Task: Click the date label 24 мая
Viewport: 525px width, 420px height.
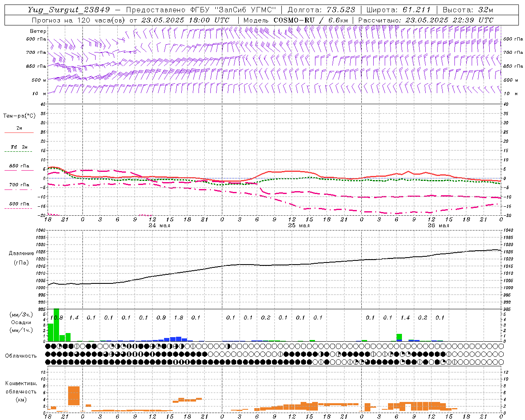Action: pyautogui.click(x=159, y=226)
